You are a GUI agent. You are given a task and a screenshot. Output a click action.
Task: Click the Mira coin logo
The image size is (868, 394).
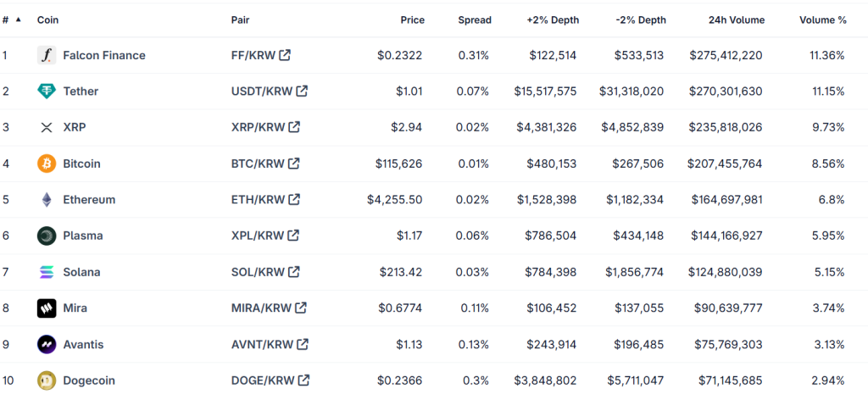click(47, 308)
